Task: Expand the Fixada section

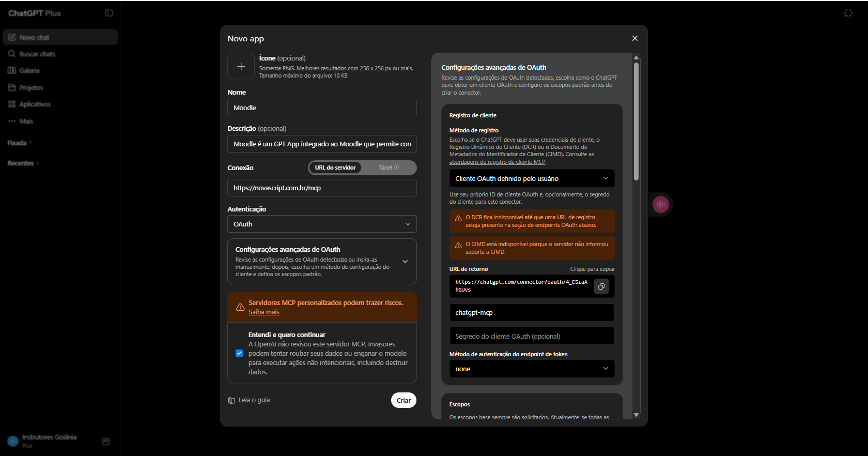Action: [20, 143]
